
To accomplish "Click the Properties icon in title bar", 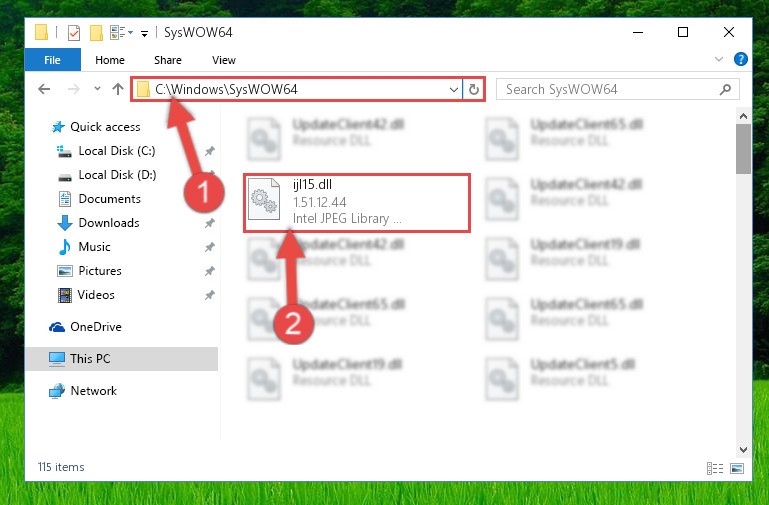I will pos(73,32).
